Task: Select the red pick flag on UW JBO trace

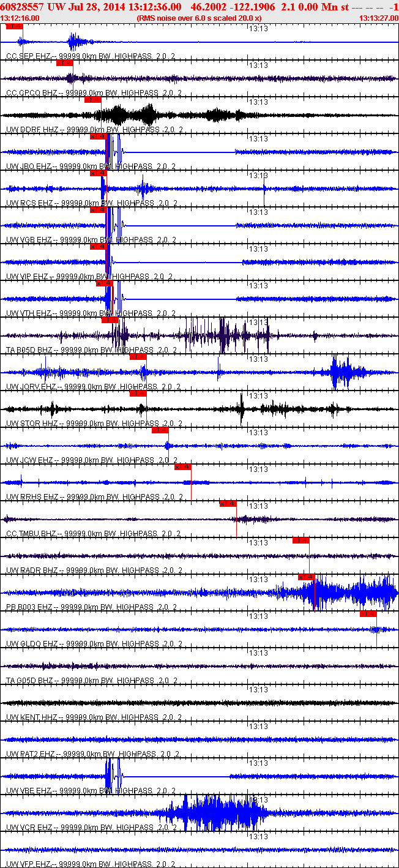Action: [98, 137]
